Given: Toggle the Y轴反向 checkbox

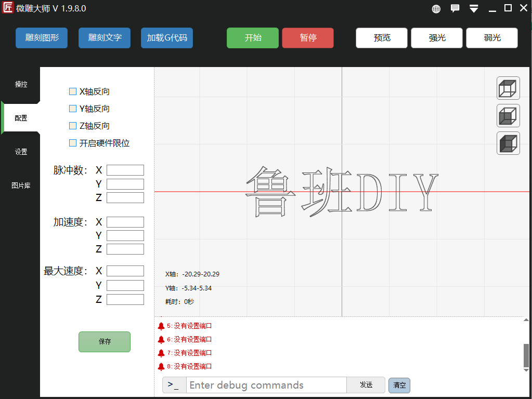Looking at the screenshot, I should point(73,109).
